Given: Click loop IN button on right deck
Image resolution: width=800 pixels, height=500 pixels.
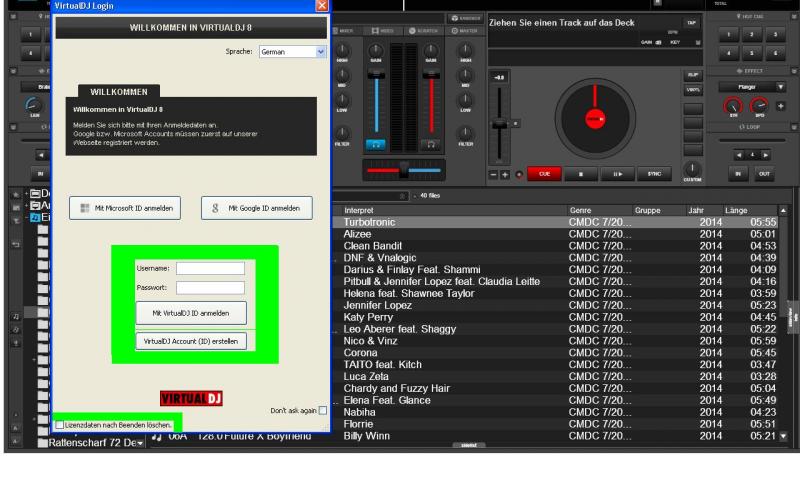Looking at the screenshot, I should pos(738,174).
